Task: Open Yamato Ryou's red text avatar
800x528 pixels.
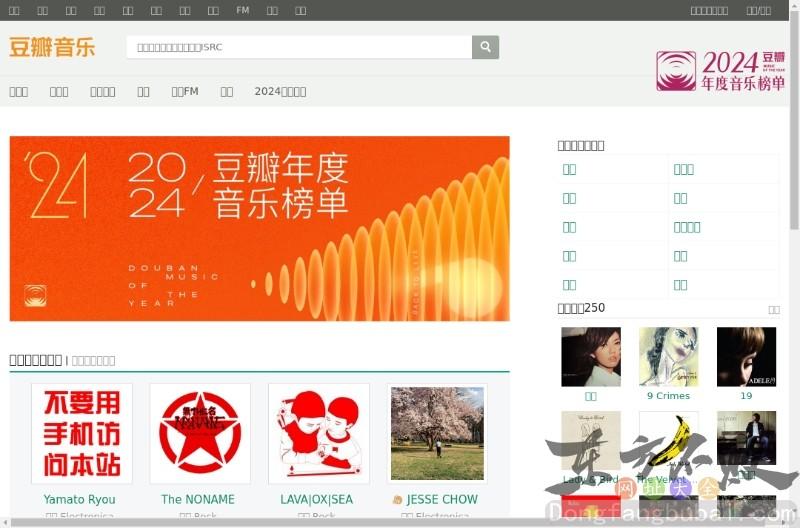Action: tap(82, 433)
